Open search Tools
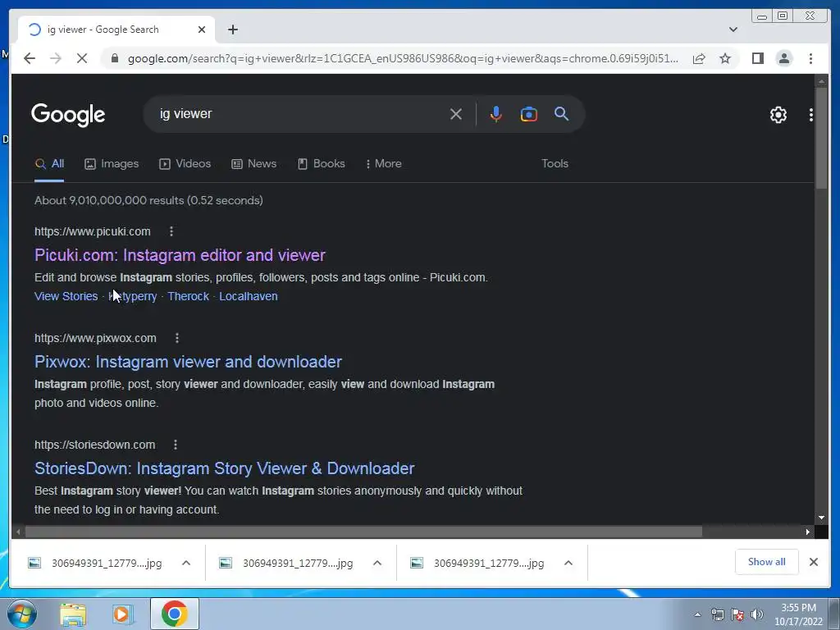 tap(555, 164)
